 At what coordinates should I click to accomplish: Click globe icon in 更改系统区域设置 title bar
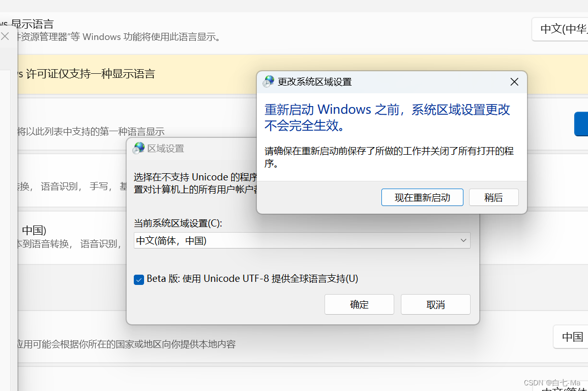point(268,81)
